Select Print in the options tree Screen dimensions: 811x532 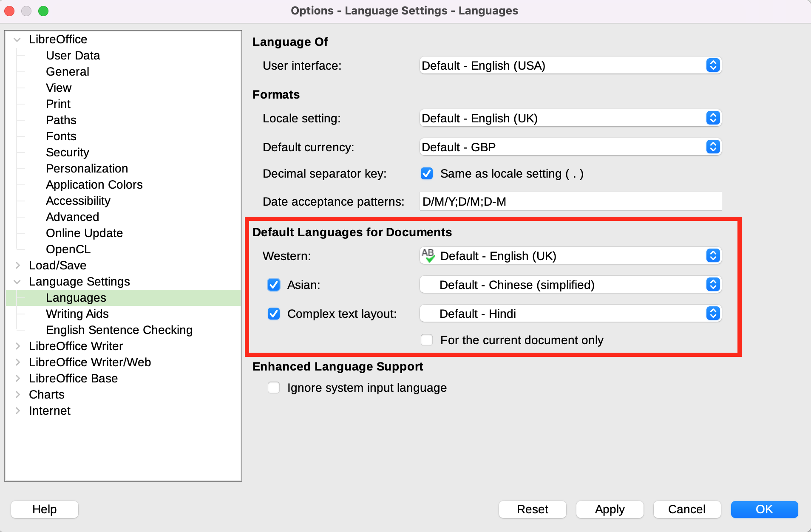[58, 104]
